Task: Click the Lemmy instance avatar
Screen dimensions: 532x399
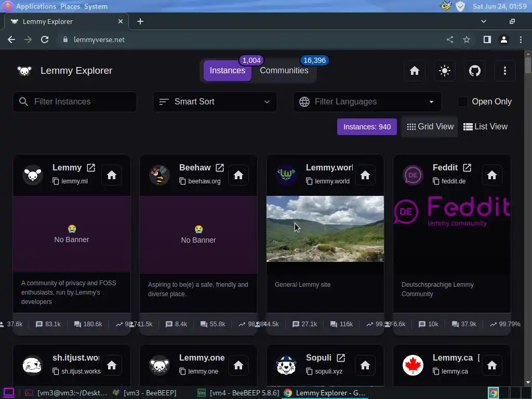Action: pyautogui.click(x=33, y=175)
